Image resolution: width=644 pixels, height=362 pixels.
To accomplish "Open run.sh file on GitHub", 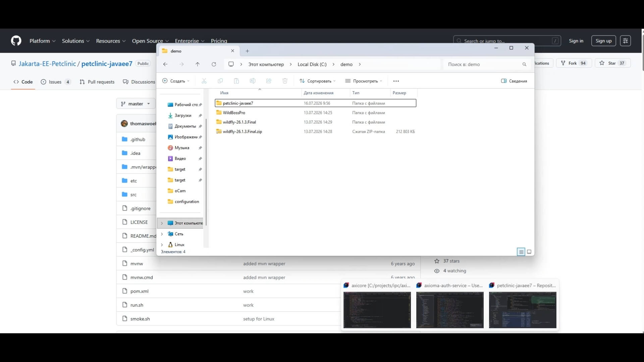I will coord(137,305).
